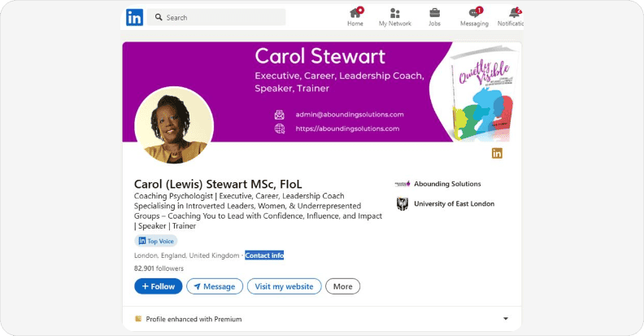Open My Network tab
Screen dimensions: 644x336
394,17
